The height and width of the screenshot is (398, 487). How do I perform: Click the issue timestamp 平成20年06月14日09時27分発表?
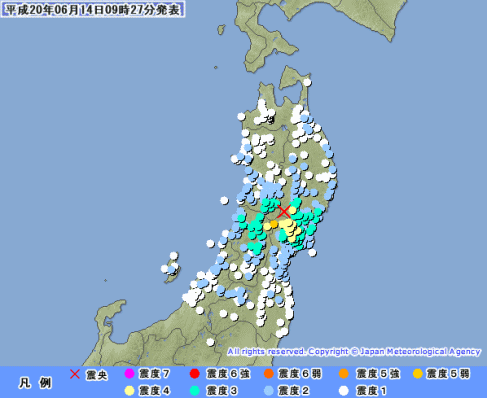pyautogui.click(x=93, y=9)
